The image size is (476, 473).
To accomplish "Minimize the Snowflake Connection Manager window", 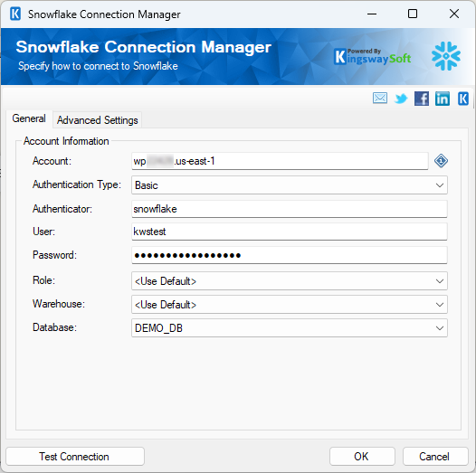I will 372,14.
